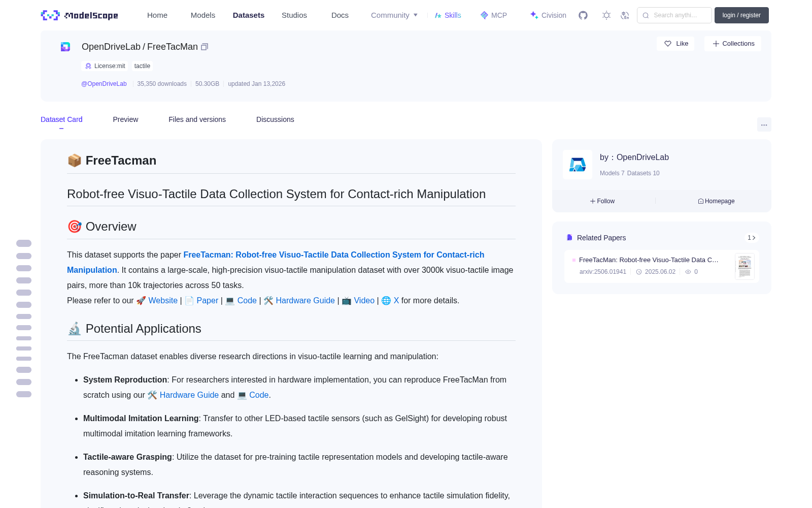Open the Studios menu item
The image size is (812, 508).
coord(294,15)
